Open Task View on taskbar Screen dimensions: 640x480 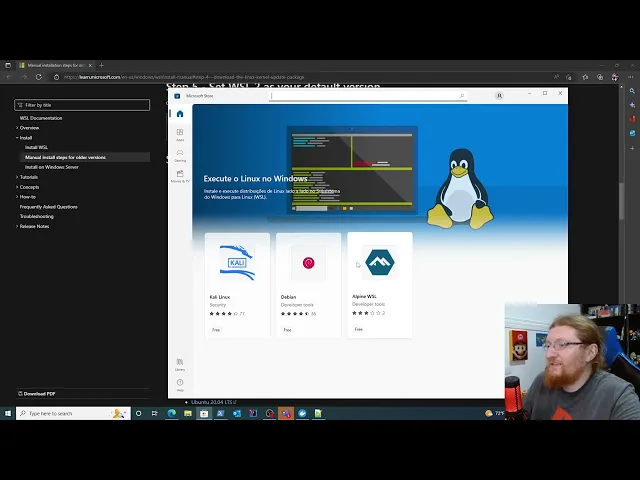tap(155, 413)
